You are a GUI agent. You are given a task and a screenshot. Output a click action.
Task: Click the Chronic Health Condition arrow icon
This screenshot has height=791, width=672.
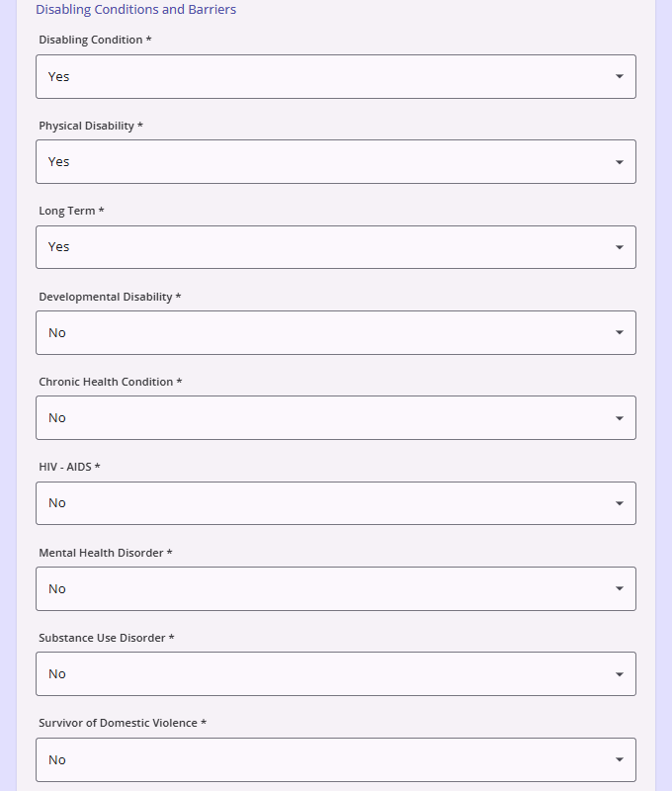[x=620, y=418]
